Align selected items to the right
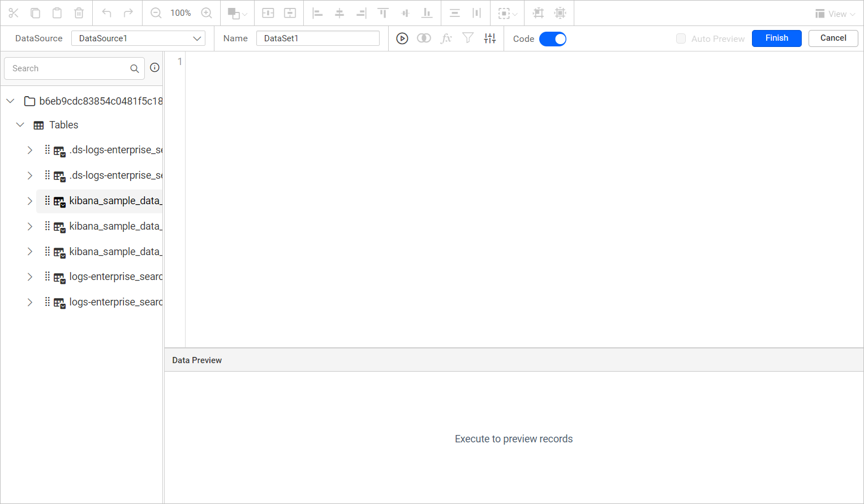864x504 pixels. [361, 13]
